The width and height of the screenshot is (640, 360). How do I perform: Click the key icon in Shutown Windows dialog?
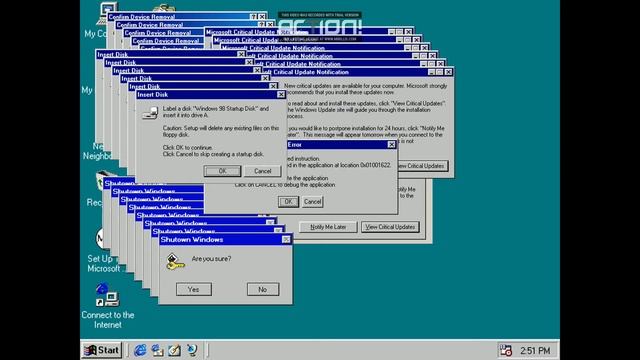(x=175, y=262)
